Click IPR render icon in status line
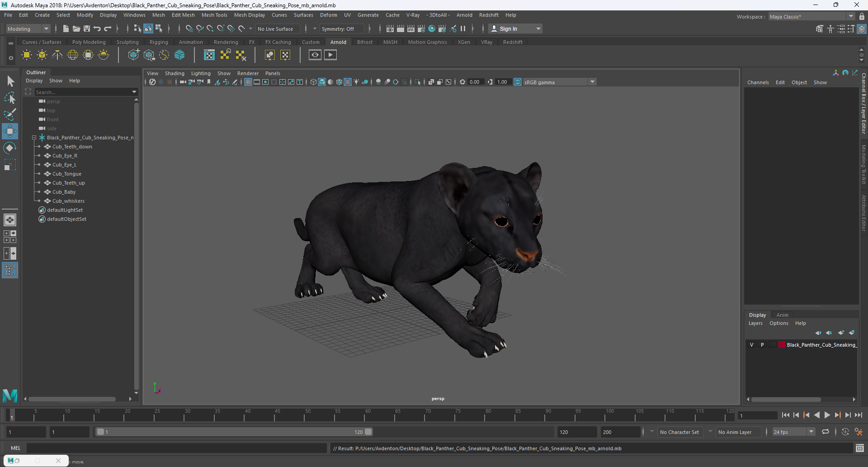This screenshot has height=467, width=868. 411,29
